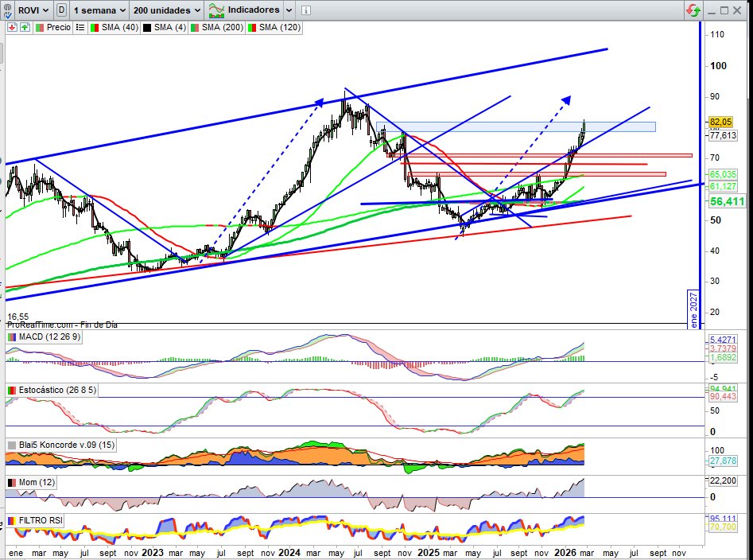The height and width of the screenshot is (560, 753).
Task: Open the Indicadores panel via its label
Action: [254, 10]
